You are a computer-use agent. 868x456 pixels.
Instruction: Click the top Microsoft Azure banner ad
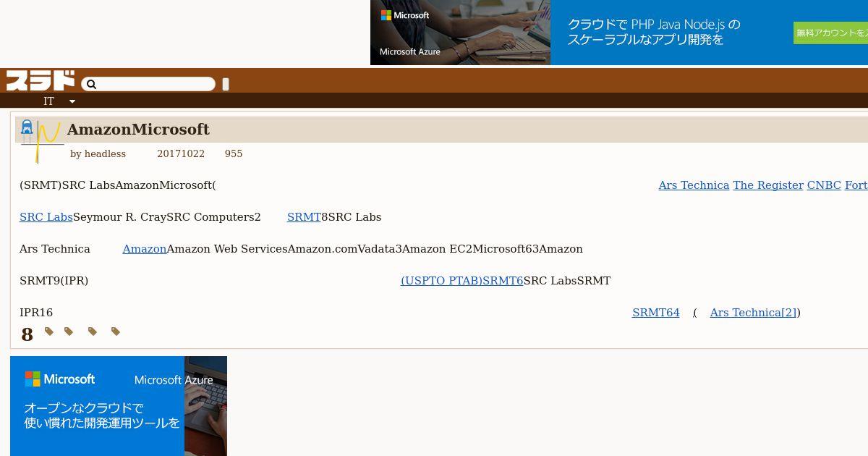coord(619,33)
